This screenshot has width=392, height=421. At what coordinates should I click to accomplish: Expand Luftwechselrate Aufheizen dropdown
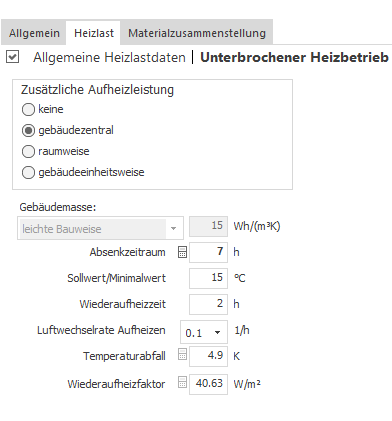[204, 332]
